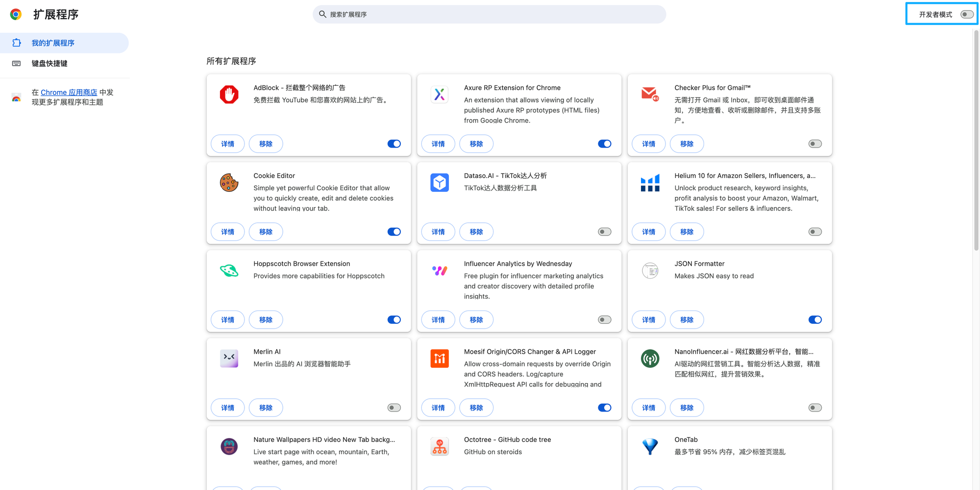980x490 pixels.
Task: Click the Helium 10 extension icon
Action: click(x=650, y=182)
